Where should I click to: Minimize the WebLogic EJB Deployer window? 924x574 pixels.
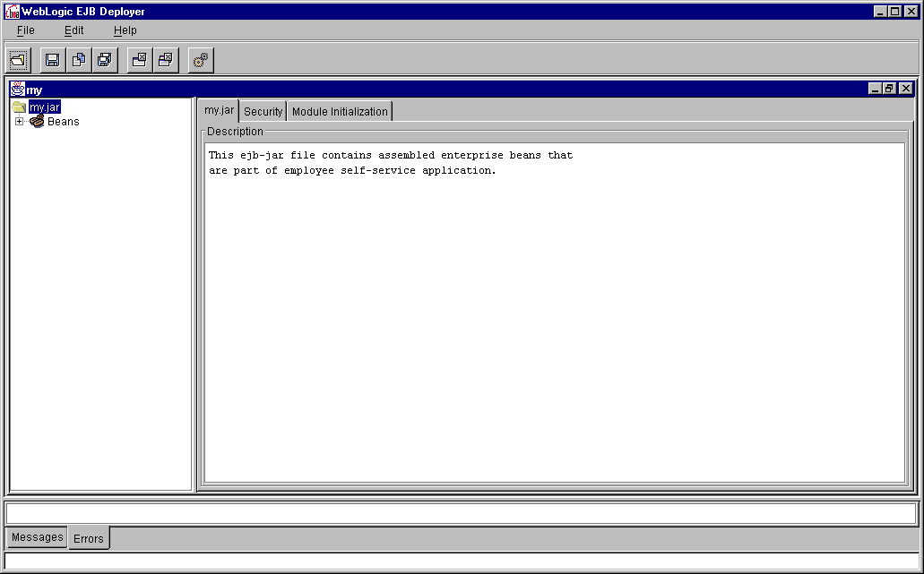click(x=880, y=11)
